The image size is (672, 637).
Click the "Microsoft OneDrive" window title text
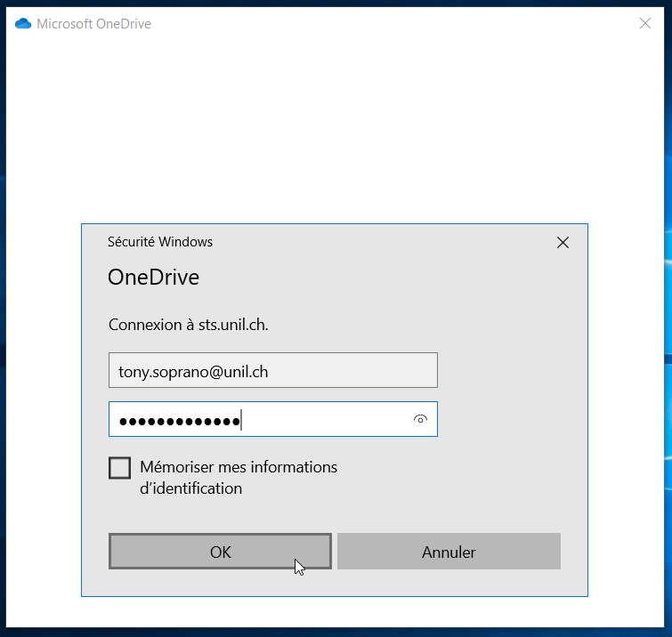pos(93,24)
